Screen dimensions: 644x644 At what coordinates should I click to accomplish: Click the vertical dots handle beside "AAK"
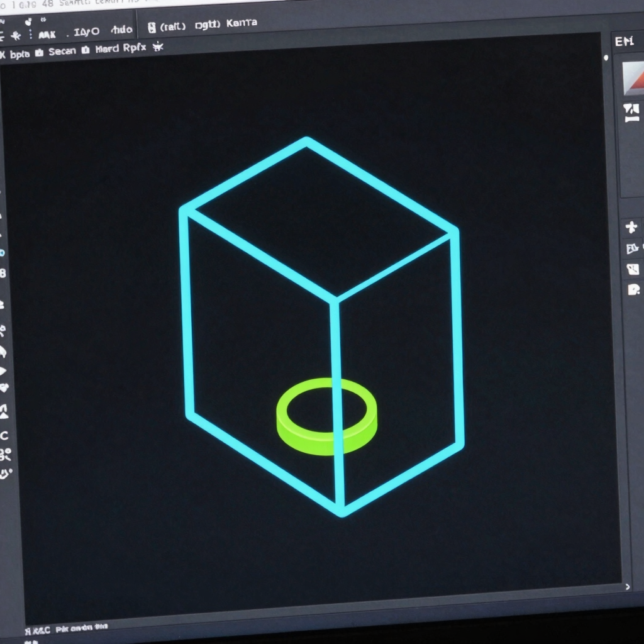(x=30, y=34)
